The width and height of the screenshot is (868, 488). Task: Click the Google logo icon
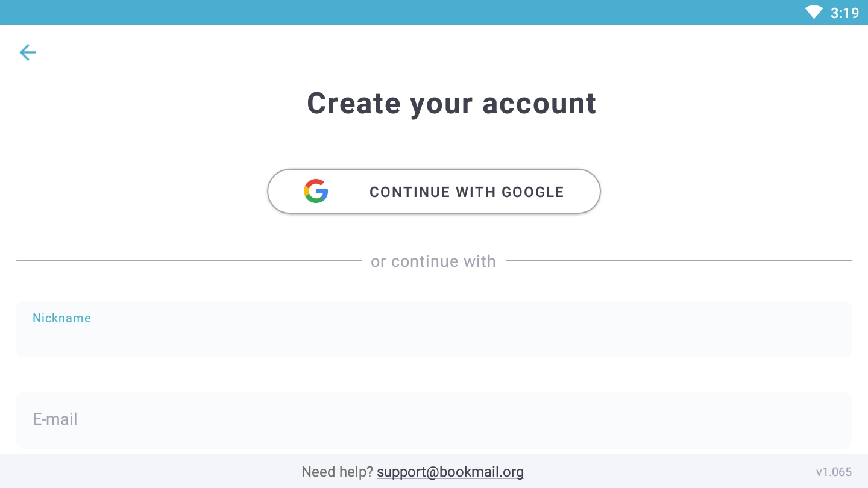coord(316,192)
